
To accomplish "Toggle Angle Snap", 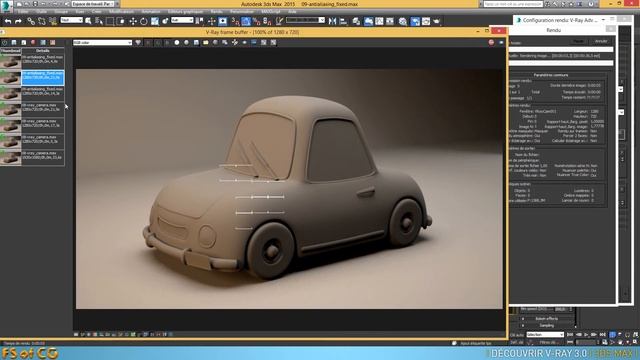I will click(x=246, y=21).
